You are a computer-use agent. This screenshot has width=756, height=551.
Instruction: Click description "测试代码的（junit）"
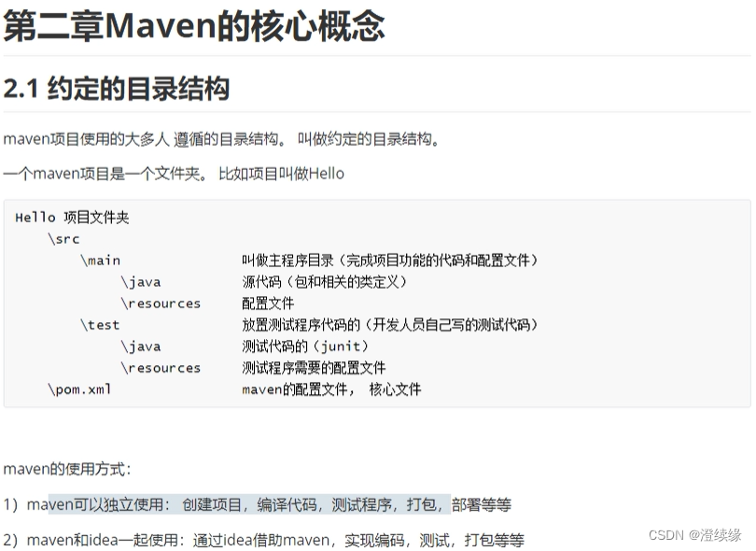(x=305, y=346)
